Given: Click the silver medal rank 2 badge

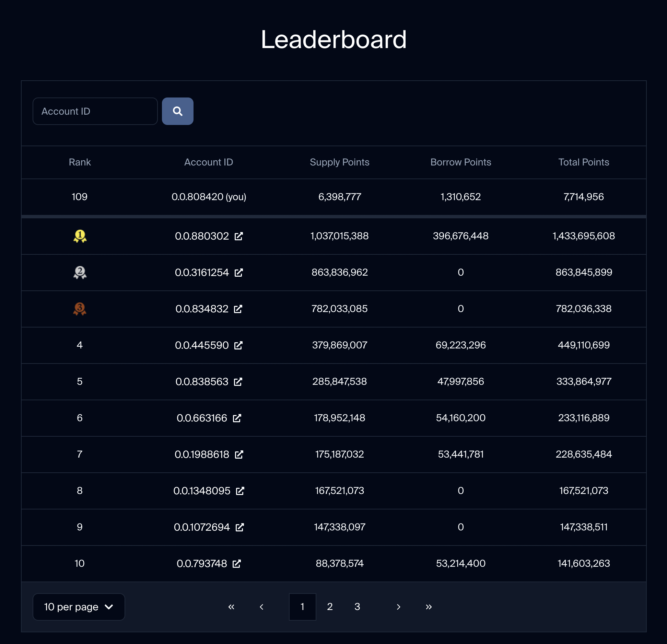Looking at the screenshot, I should point(80,272).
